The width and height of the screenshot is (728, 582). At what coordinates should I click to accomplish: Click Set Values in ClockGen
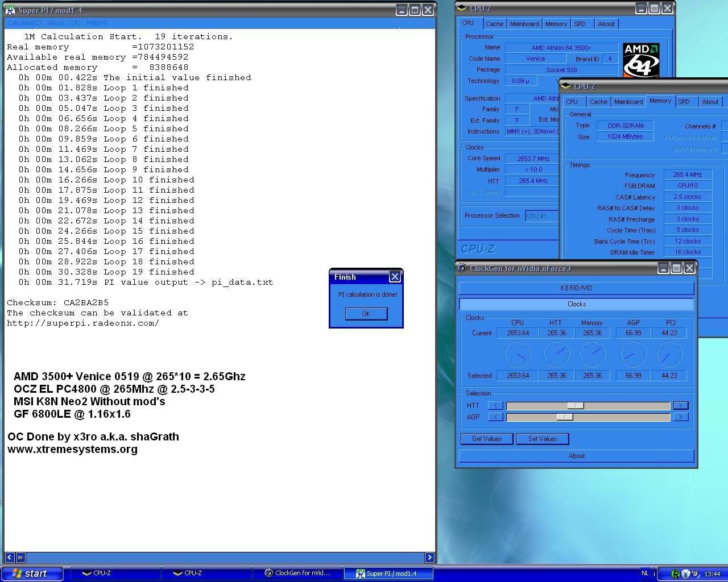(x=543, y=439)
